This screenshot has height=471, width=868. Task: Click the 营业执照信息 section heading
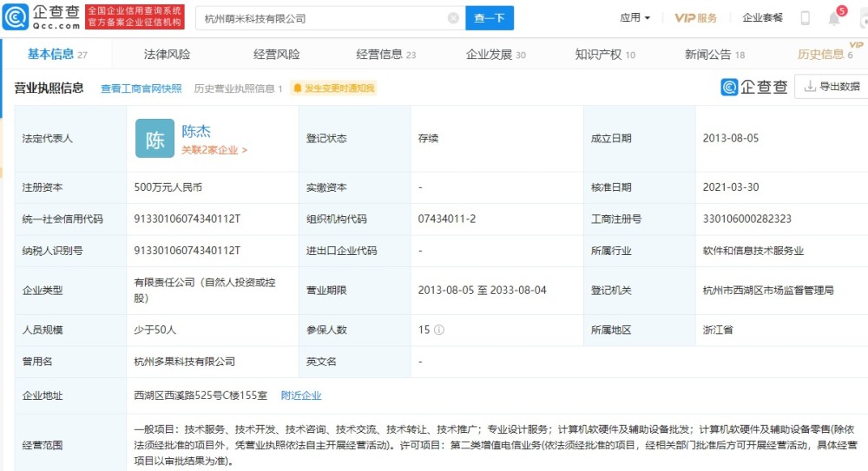(x=49, y=88)
